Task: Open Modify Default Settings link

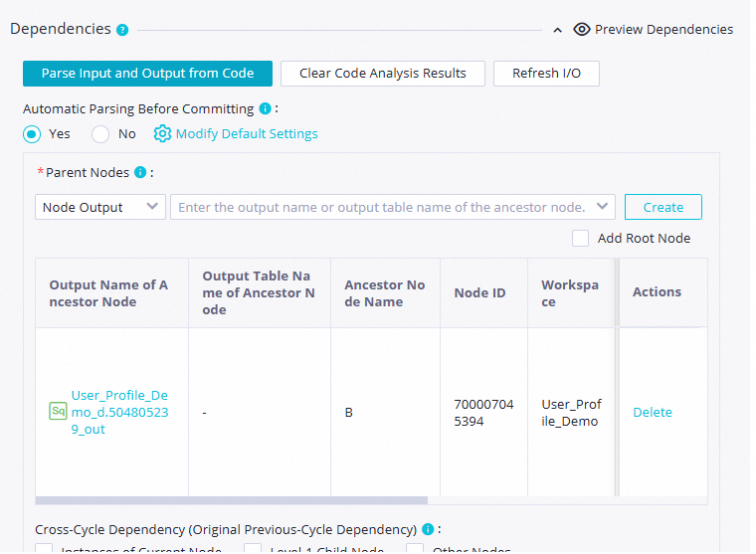Action: [x=247, y=133]
